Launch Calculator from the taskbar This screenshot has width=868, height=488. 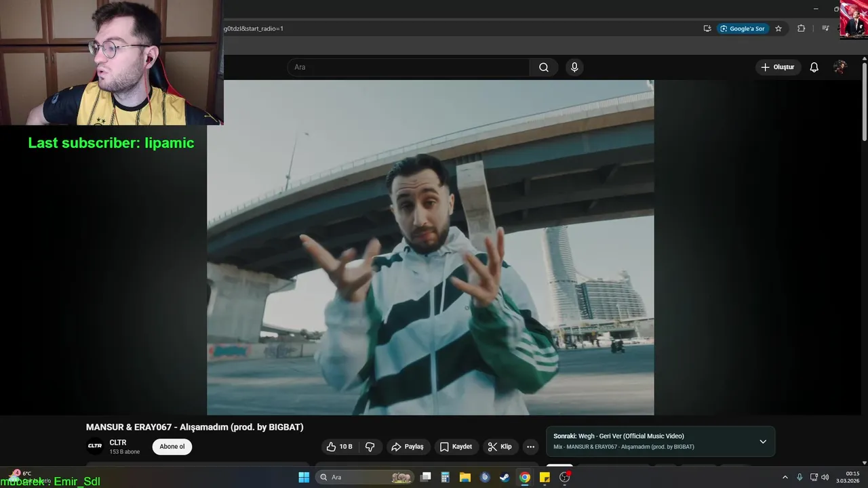(446, 477)
